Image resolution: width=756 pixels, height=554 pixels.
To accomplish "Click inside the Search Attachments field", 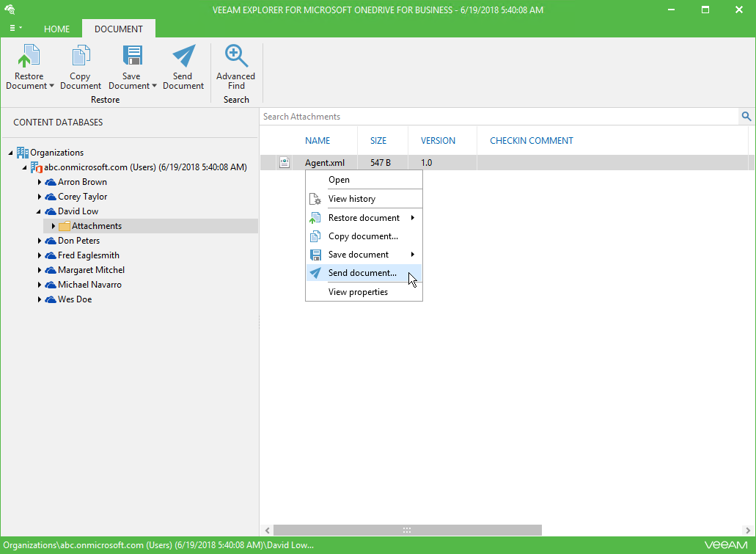I will 499,116.
